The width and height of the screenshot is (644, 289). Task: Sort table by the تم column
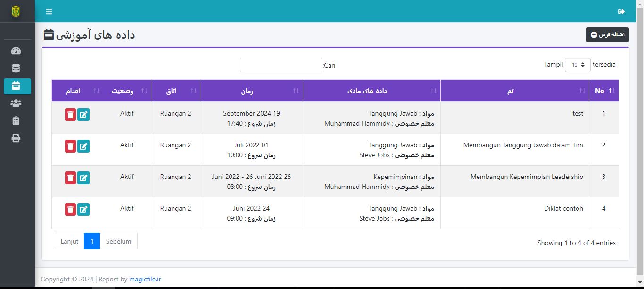click(x=515, y=91)
